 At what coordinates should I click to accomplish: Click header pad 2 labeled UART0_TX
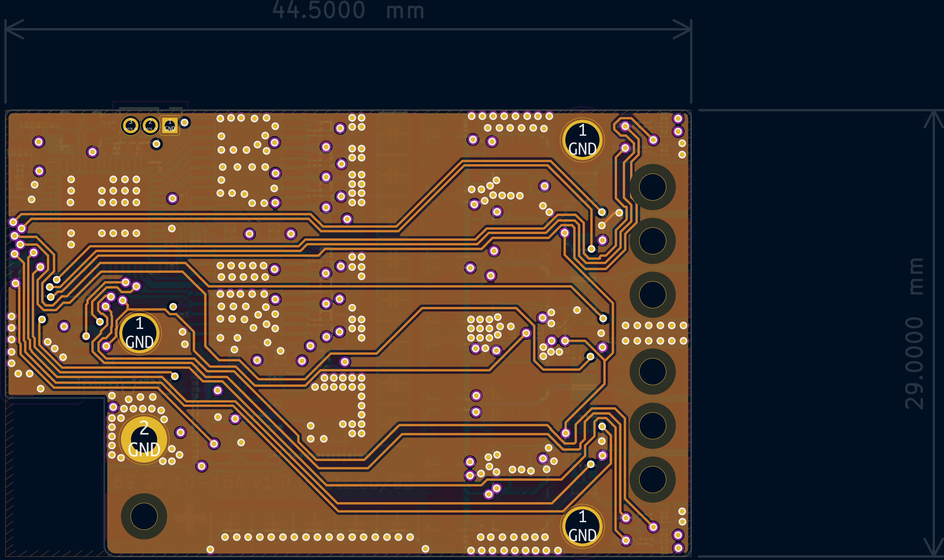[x=150, y=125]
